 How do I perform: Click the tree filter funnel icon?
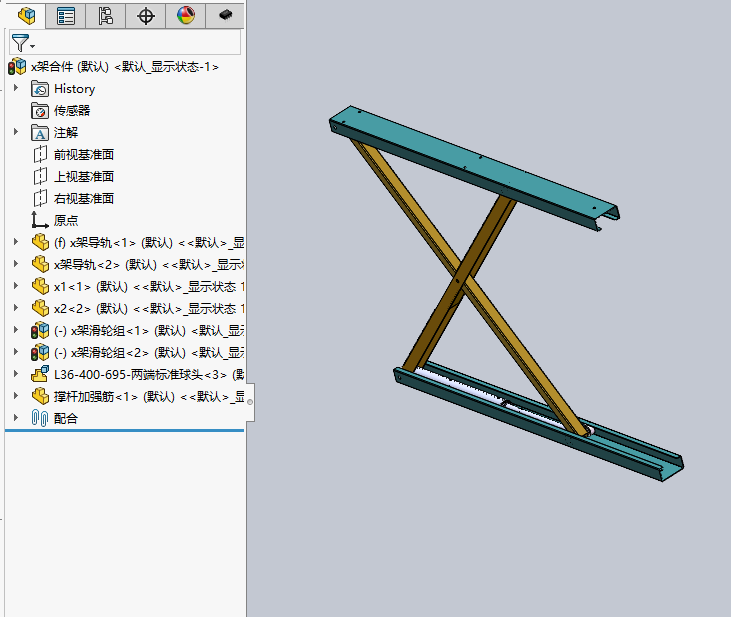[x=20, y=42]
